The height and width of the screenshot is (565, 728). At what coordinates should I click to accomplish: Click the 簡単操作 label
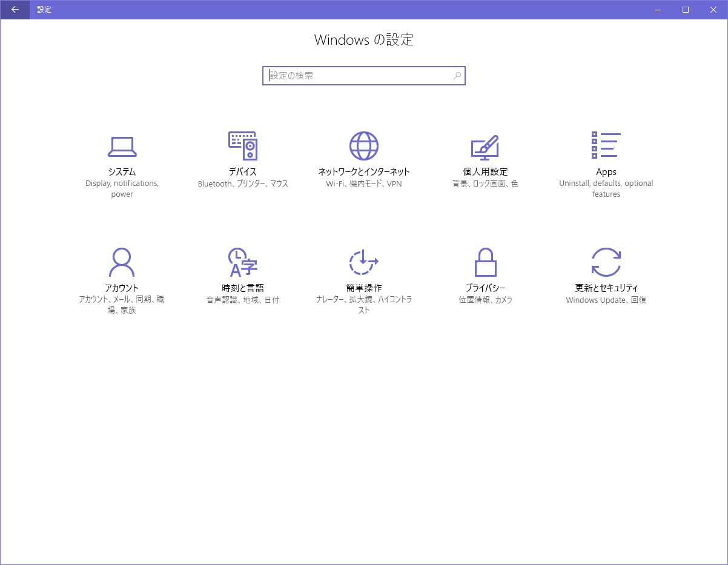[x=364, y=288]
